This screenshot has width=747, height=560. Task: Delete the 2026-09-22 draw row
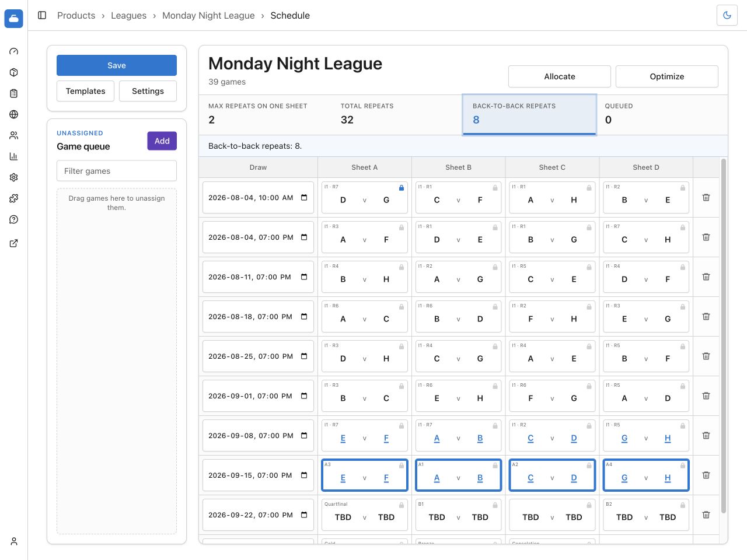[706, 515]
